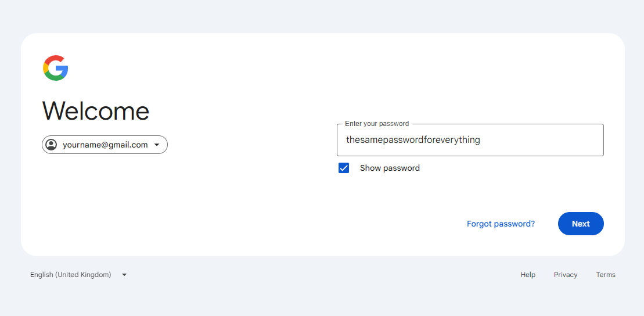
Task: Click the "Show password" label text
Action: 390,168
